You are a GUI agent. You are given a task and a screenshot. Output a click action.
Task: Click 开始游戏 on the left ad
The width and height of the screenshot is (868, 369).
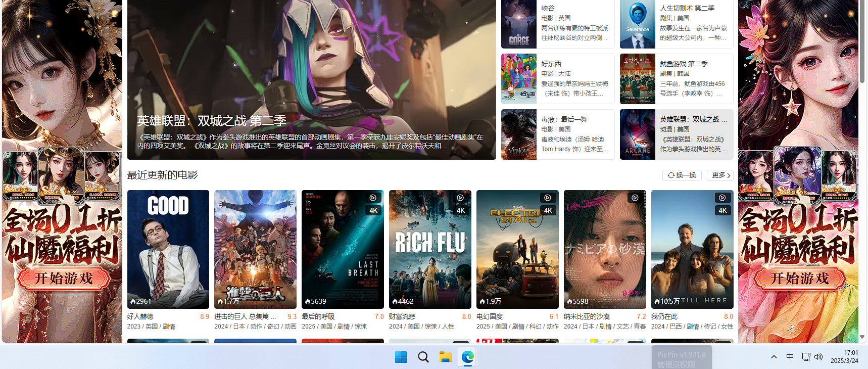coord(64,279)
